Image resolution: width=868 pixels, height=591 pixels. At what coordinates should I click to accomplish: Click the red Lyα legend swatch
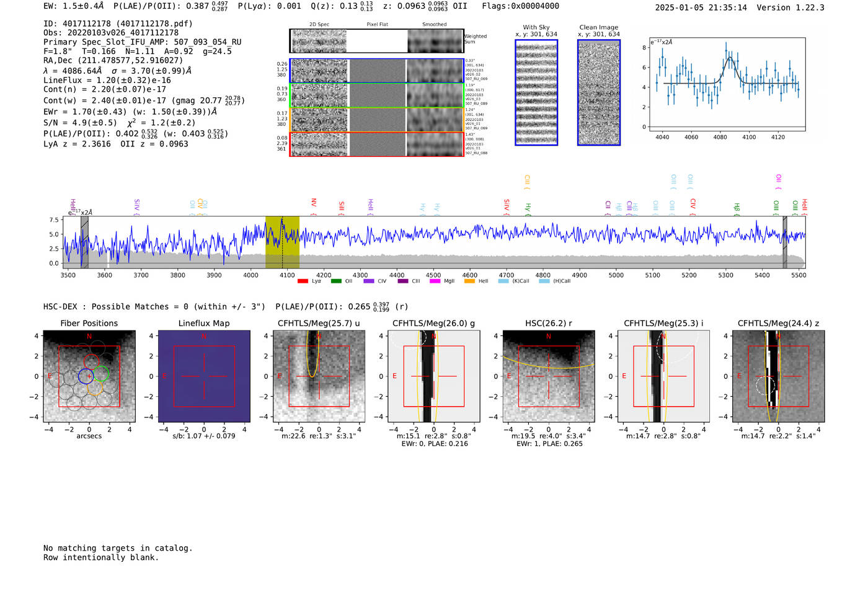point(303,281)
